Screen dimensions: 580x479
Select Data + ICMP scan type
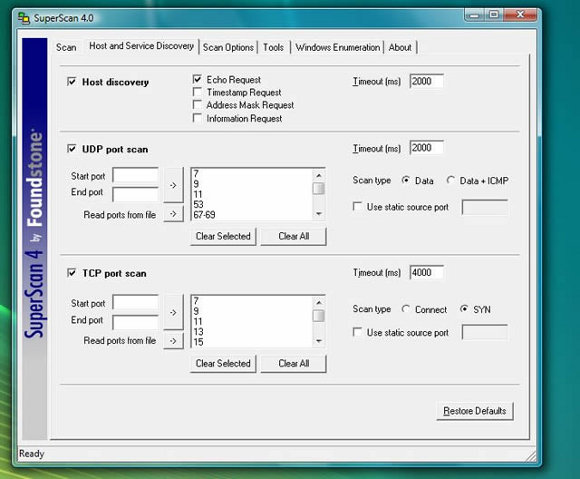pyautogui.click(x=450, y=180)
